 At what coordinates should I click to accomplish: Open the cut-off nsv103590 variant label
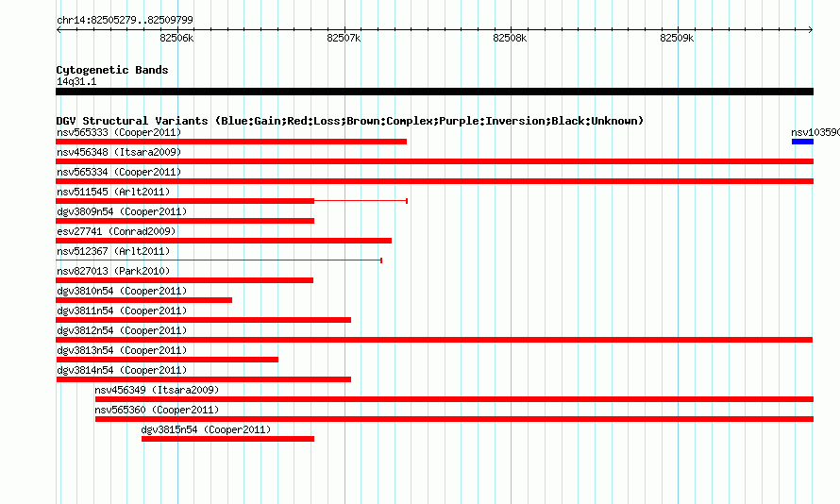(x=815, y=132)
